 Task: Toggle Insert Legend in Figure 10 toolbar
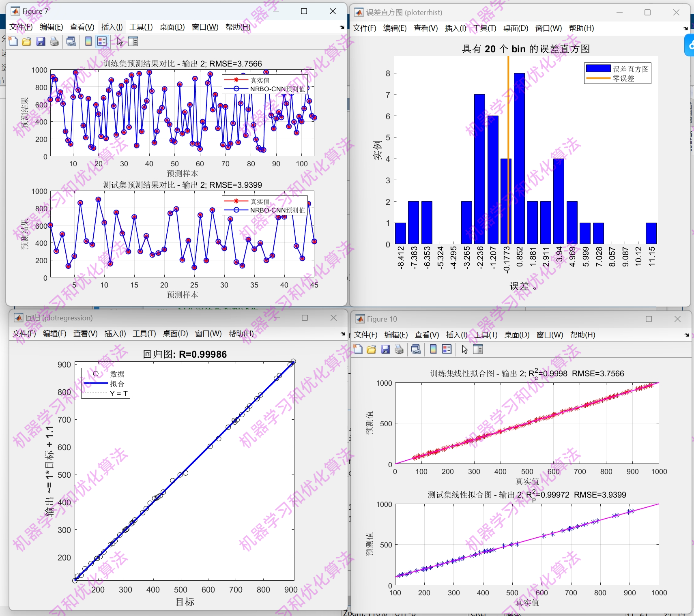tap(447, 350)
